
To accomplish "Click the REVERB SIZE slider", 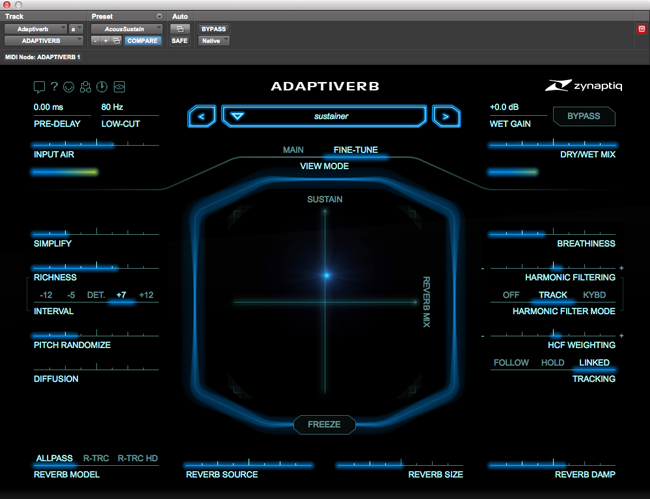I will pos(400,465).
